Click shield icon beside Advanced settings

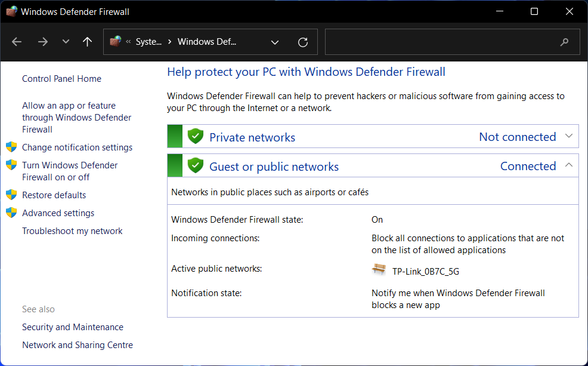tap(11, 213)
